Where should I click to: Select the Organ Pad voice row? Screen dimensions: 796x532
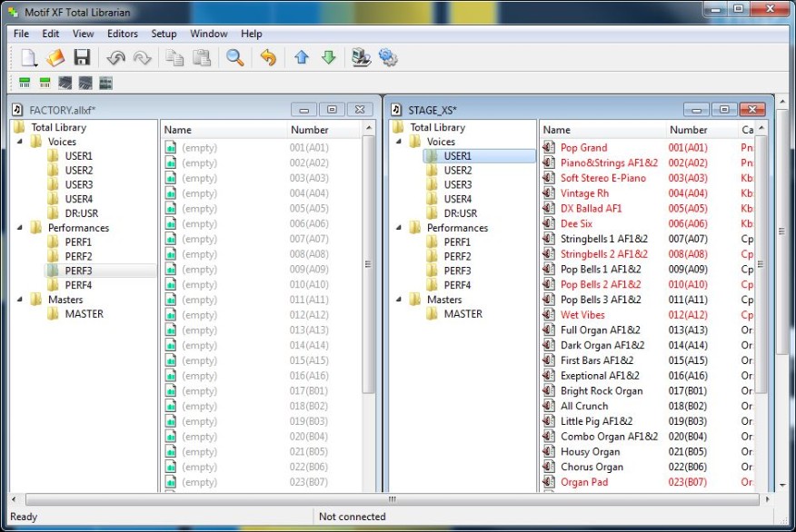[647, 482]
